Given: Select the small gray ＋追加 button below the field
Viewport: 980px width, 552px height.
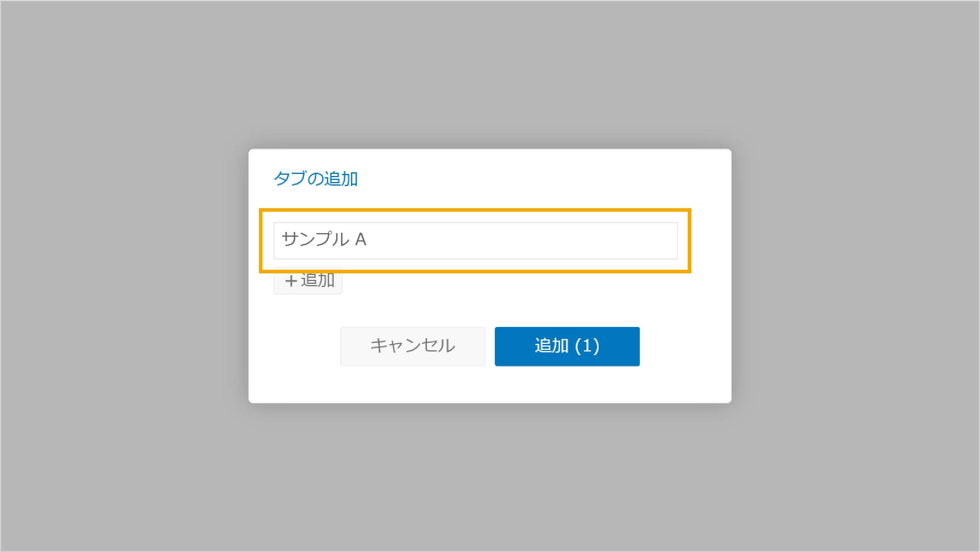Looking at the screenshot, I should coord(308,281).
